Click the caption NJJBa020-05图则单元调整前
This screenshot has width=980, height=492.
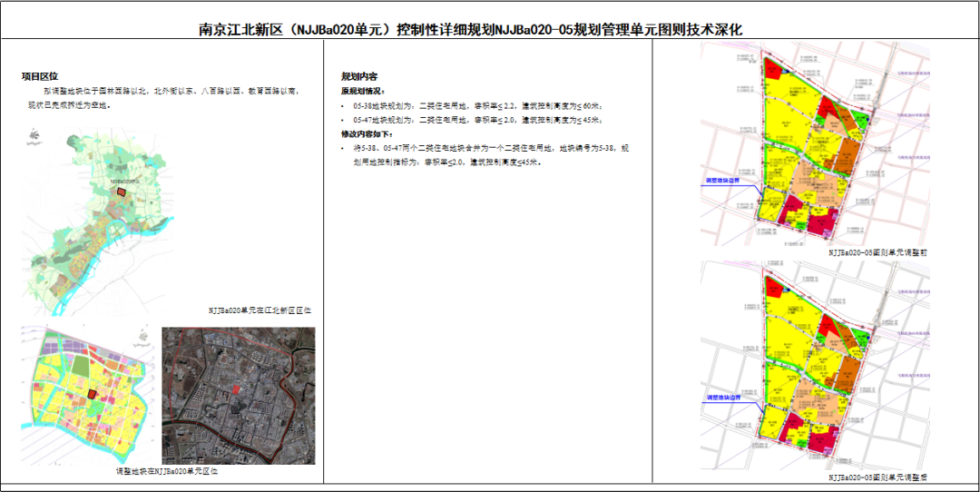(x=877, y=253)
